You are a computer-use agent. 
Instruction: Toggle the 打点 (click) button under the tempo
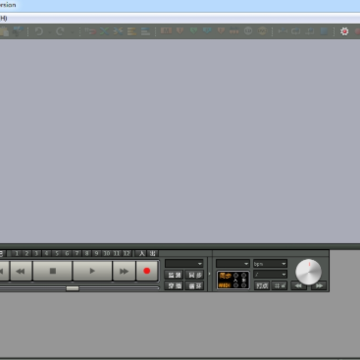(262, 286)
